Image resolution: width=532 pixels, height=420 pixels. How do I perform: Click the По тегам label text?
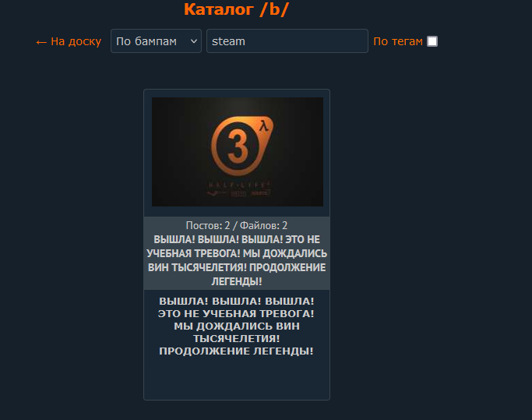(398, 41)
